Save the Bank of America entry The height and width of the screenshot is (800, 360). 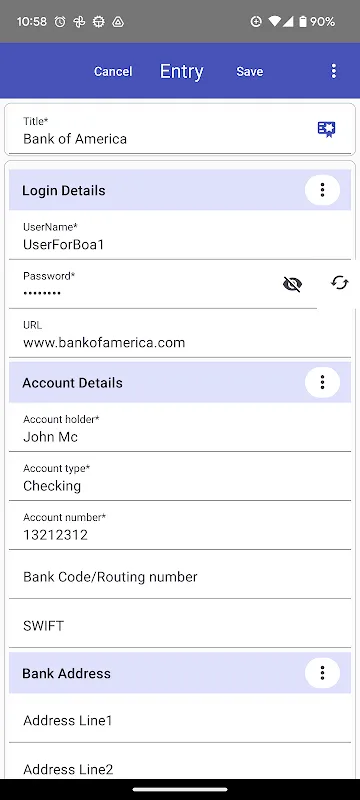(x=249, y=71)
